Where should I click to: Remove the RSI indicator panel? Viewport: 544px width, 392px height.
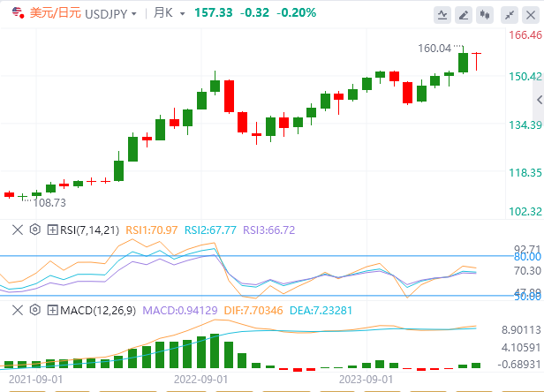point(18,230)
